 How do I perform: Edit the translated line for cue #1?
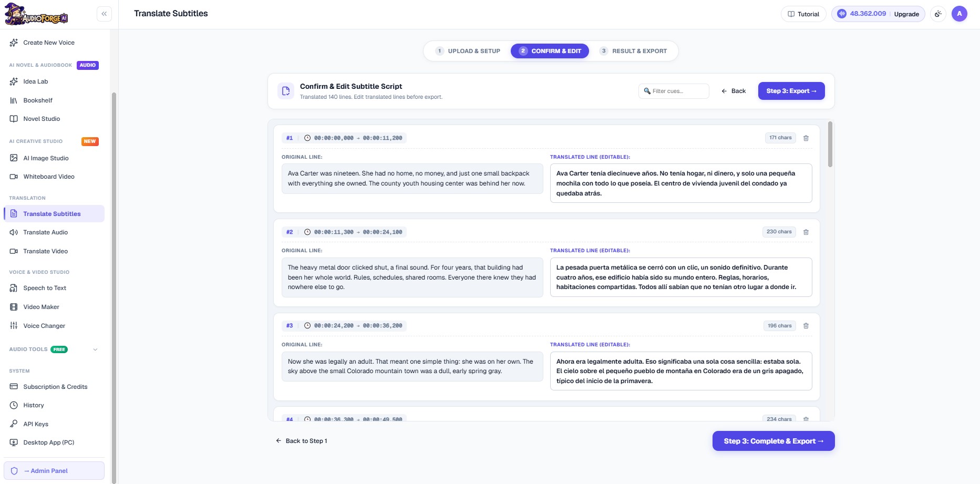pyautogui.click(x=681, y=183)
